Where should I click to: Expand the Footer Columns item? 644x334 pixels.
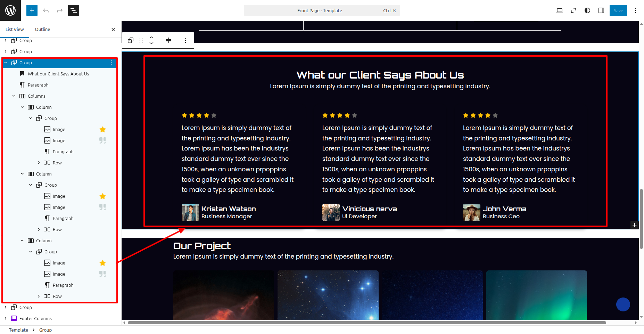click(x=6, y=318)
